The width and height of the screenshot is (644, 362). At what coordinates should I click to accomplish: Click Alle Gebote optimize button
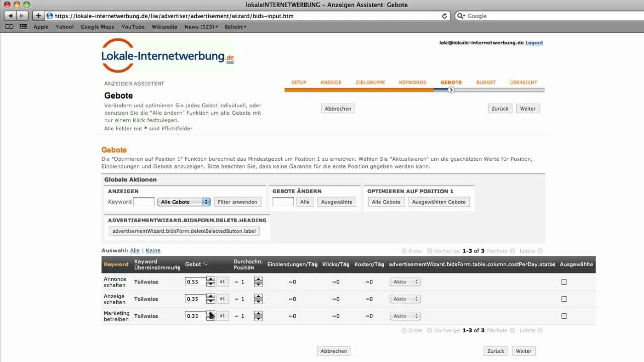point(386,202)
